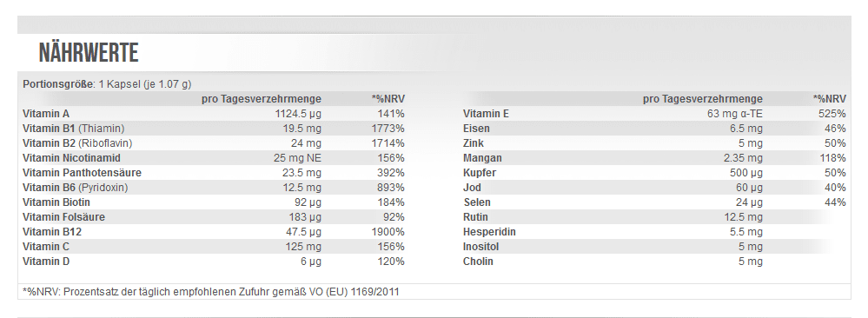This screenshot has width=868, height=318.
Task: Click Vitamin Panthotensäure entry
Action: click(82, 173)
